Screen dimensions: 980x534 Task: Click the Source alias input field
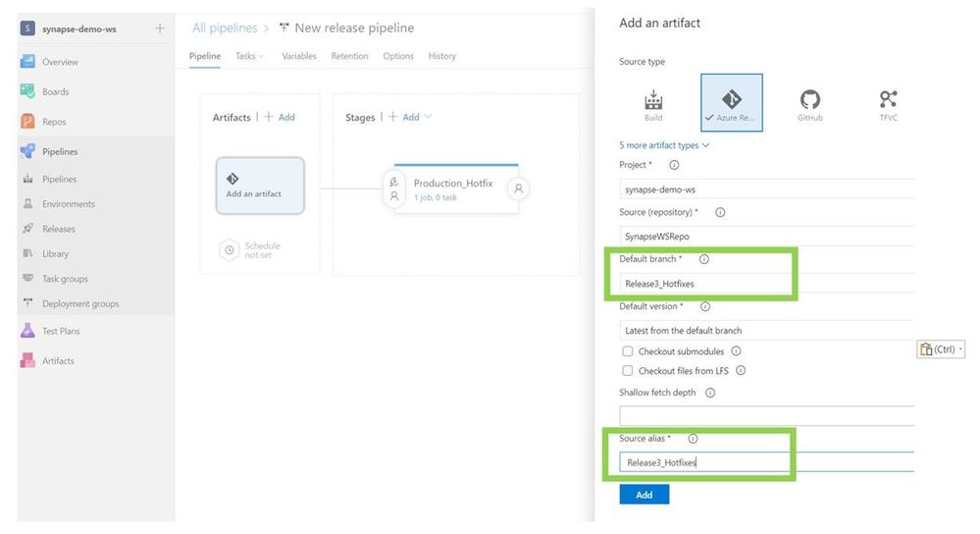point(766,462)
